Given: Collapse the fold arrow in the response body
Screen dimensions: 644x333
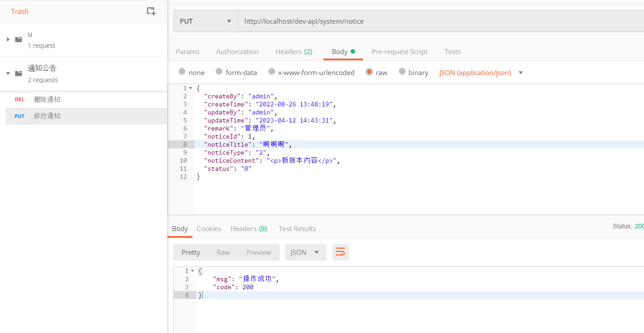Looking at the screenshot, I should 192,271.
